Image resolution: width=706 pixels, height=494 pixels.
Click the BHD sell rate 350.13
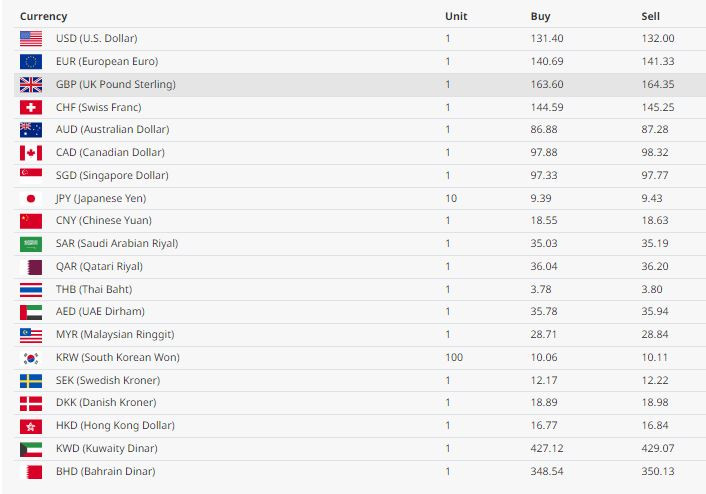coord(658,471)
